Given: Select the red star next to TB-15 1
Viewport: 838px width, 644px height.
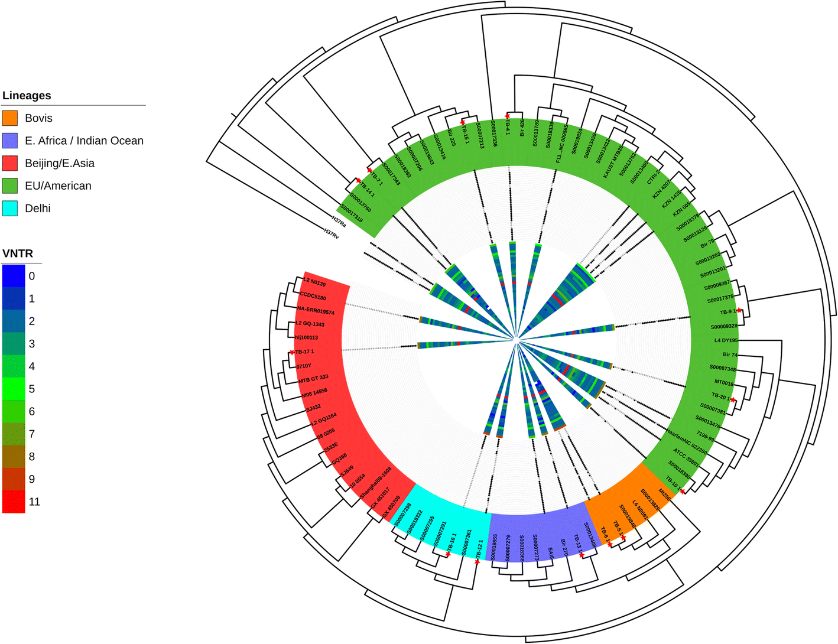Looking at the screenshot, I should [463, 122].
